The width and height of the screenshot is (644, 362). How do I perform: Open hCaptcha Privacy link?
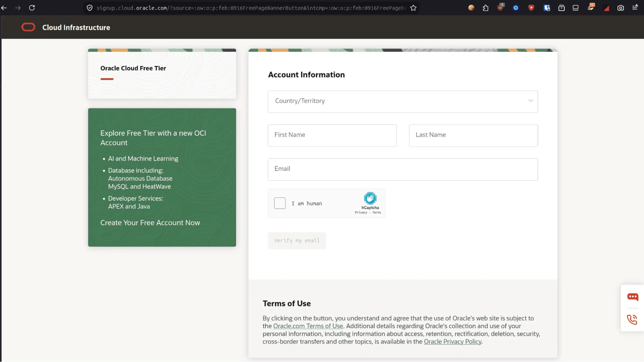pos(361,212)
